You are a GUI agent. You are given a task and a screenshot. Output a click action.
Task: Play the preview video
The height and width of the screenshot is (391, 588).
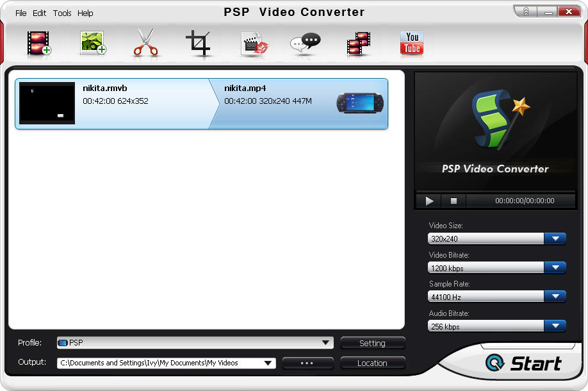(429, 201)
